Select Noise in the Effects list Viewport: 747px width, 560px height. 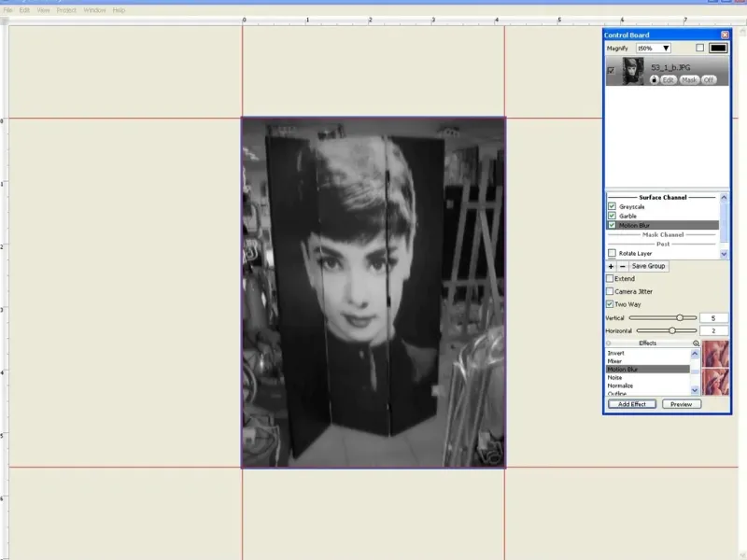(620, 377)
